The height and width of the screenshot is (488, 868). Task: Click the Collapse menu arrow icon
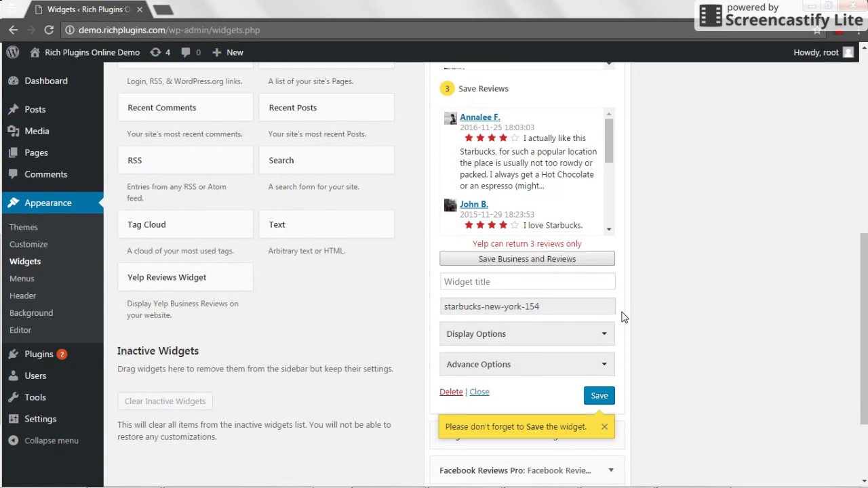point(14,441)
